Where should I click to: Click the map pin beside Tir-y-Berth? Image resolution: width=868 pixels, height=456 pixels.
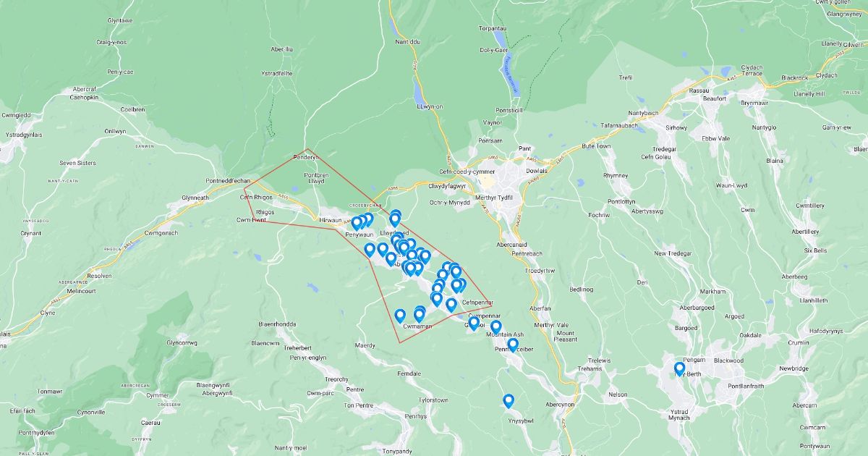pos(679,369)
